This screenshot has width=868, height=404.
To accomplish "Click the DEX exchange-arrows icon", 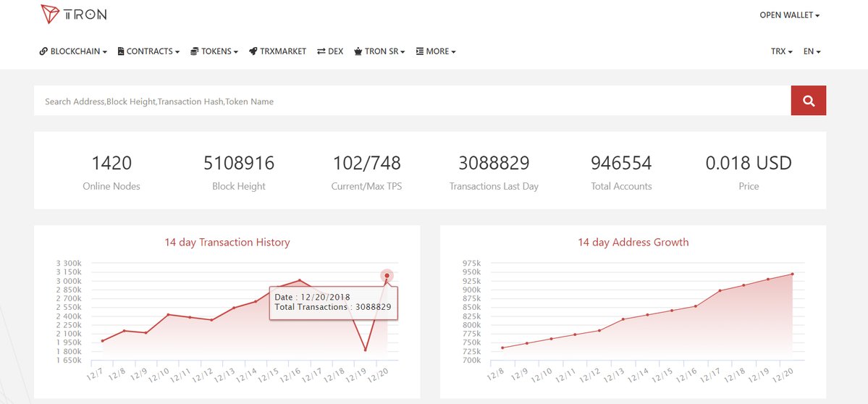I will [x=321, y=51].
